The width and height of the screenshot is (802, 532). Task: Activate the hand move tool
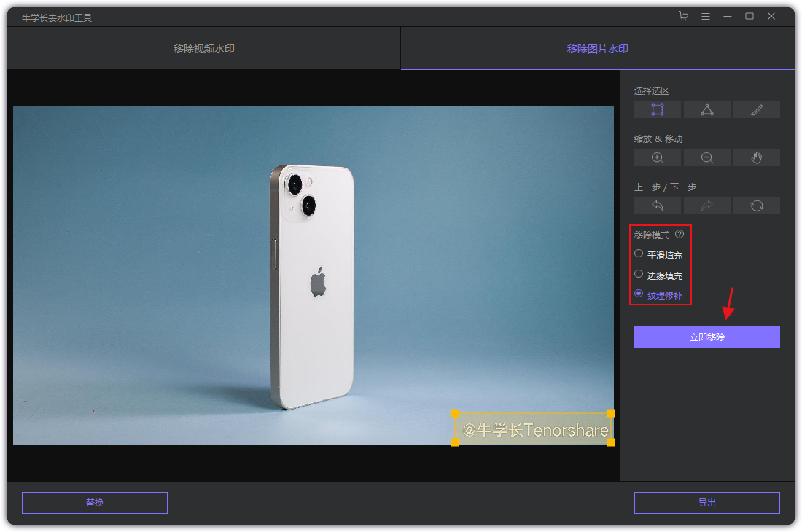[x=757, y=158]
